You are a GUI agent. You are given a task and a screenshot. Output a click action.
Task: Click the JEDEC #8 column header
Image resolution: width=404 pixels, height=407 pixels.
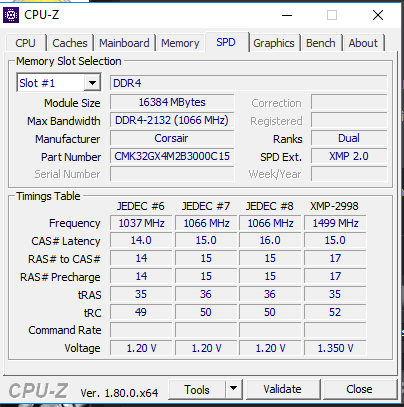pyautogui.click(x=270, y=206)
